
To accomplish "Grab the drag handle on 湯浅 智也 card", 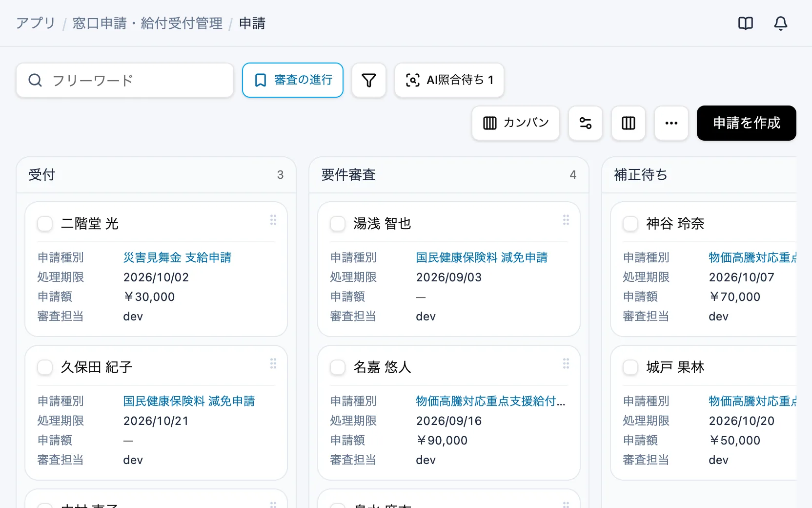I will pyautogui.click(x=566, y=220).
